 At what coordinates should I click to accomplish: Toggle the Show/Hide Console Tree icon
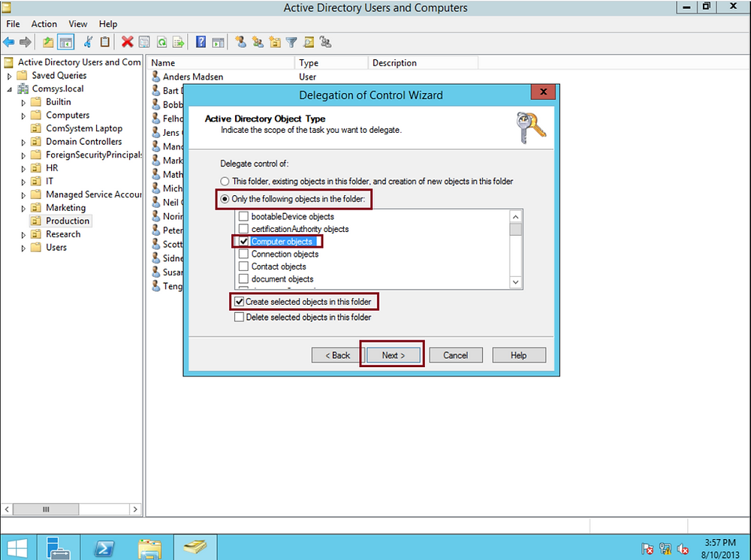[x=65, y=43]
